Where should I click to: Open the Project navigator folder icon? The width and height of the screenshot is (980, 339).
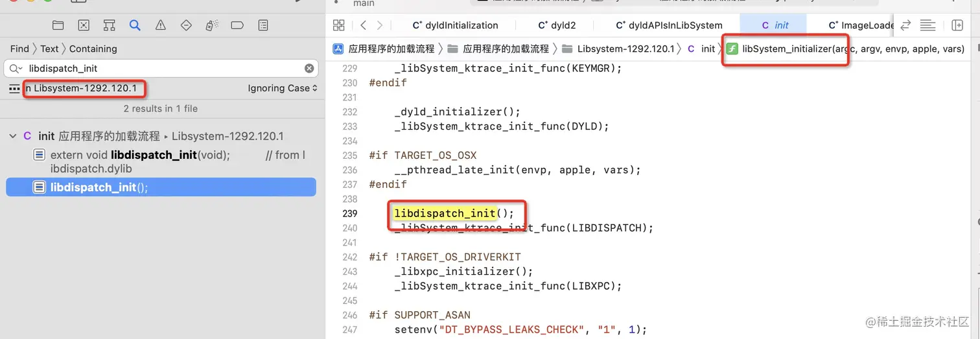(58, 25)
